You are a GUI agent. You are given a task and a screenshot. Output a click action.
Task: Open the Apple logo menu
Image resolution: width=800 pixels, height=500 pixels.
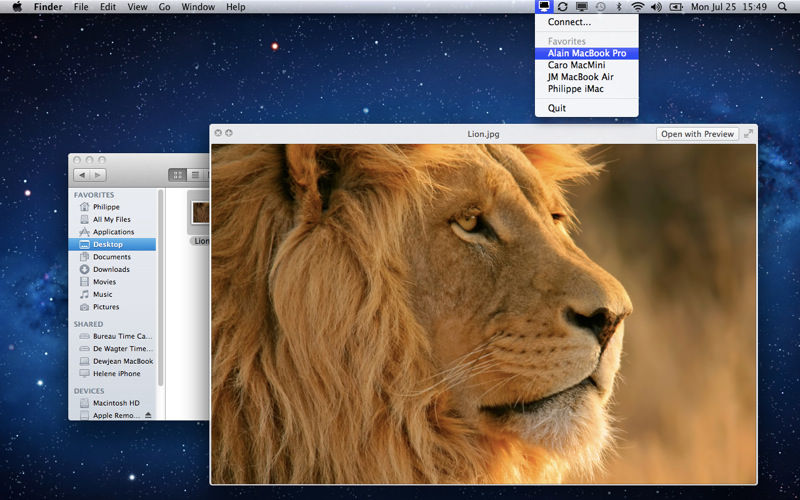[17, 7]
